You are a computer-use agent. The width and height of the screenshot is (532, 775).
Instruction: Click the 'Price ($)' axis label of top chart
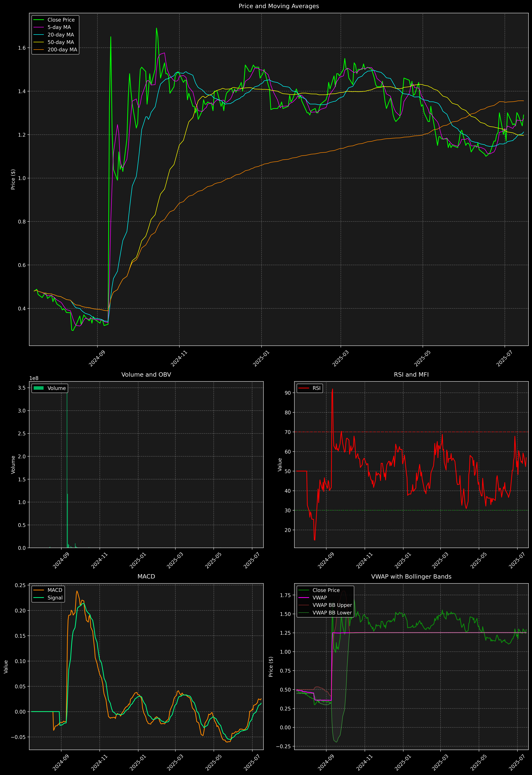tap(13, 179)
